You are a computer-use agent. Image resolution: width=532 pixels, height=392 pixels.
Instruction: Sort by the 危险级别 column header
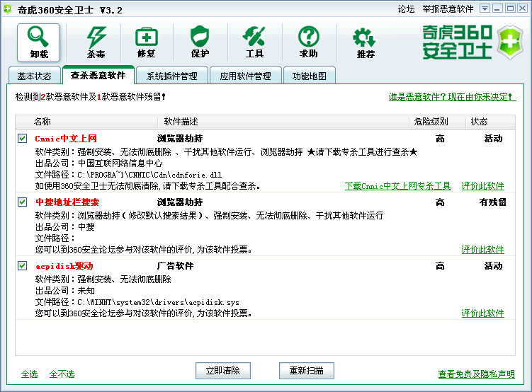437,122
